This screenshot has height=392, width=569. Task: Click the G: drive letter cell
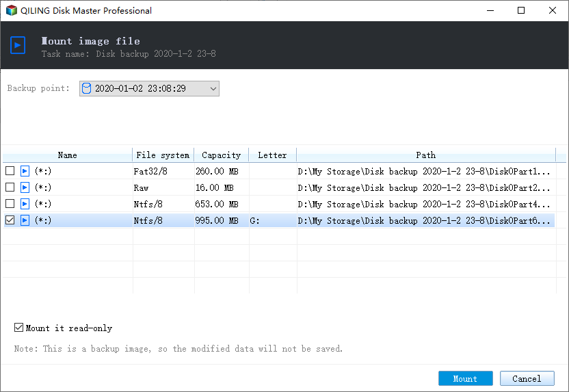pyautogui.click(x=273, y=221)
